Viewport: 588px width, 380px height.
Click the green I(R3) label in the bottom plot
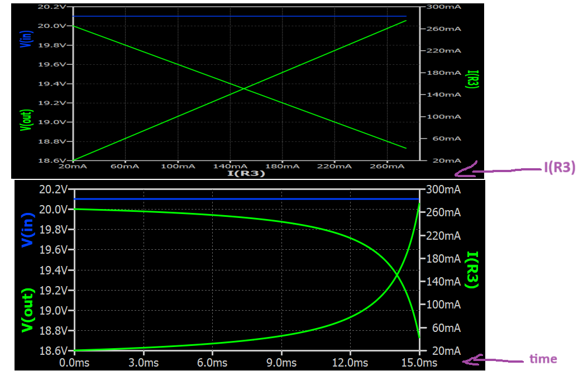472,270
